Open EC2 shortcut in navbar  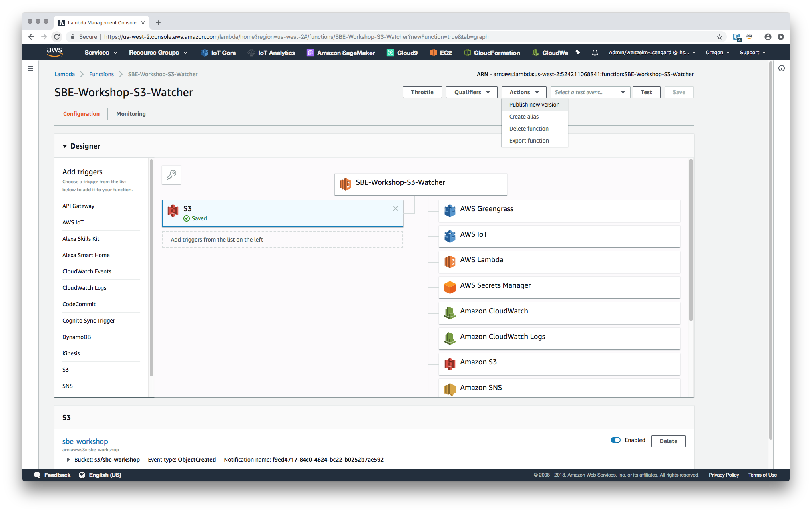[x=440, y=53]
